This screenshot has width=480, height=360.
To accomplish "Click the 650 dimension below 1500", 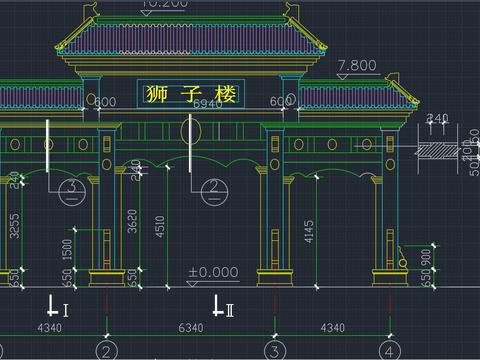I will [x=67, y=278].
